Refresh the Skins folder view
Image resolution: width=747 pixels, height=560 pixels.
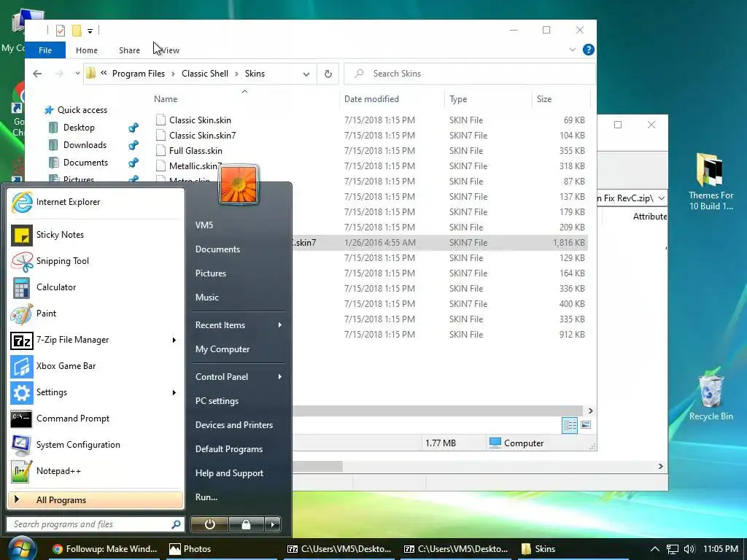pyautogui.click(x=328, y=74)
